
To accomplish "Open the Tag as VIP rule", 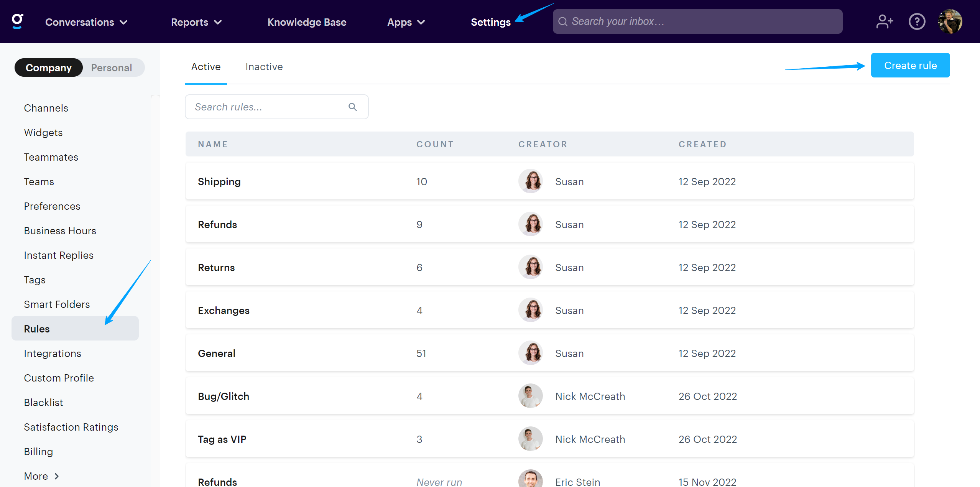I will pos(222,439).
